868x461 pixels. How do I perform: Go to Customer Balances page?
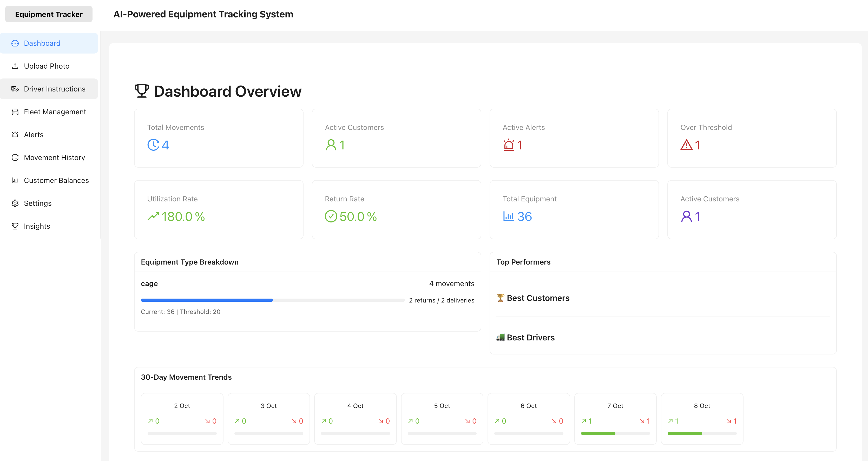click(x=56, y=180)
